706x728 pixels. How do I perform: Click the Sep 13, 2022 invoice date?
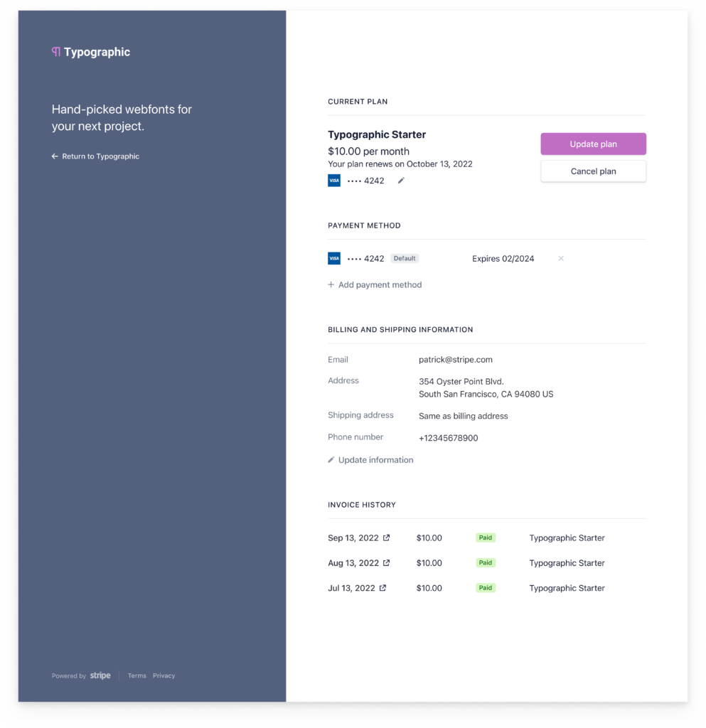[x=353, y=537]
